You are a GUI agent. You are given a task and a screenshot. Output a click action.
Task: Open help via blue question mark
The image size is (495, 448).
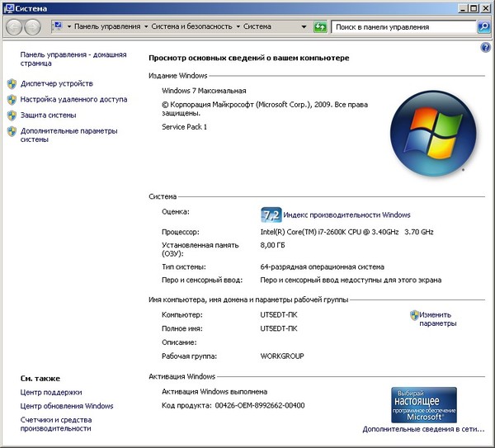[x=486, y=47]
